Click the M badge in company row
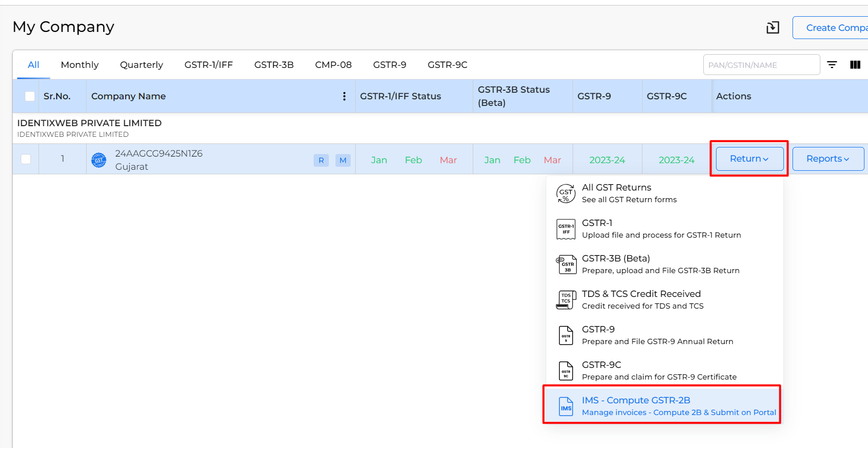Viewport: 868px width, 450px height. tap(343, 161)
